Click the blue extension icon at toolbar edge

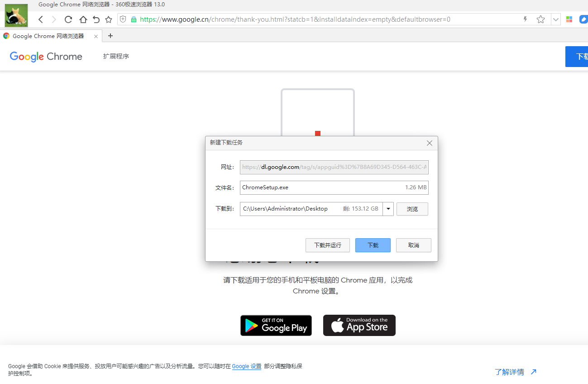point(584,19)
